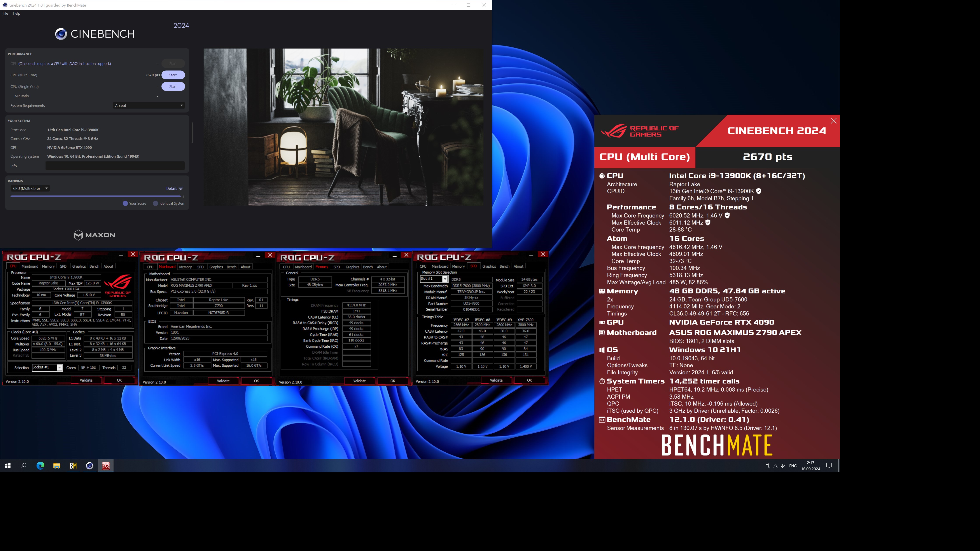Open Graphics tab in second CPU-Z window
Image resolution: width=980 pixels, height=551 pixels.
tap(216, 267)
